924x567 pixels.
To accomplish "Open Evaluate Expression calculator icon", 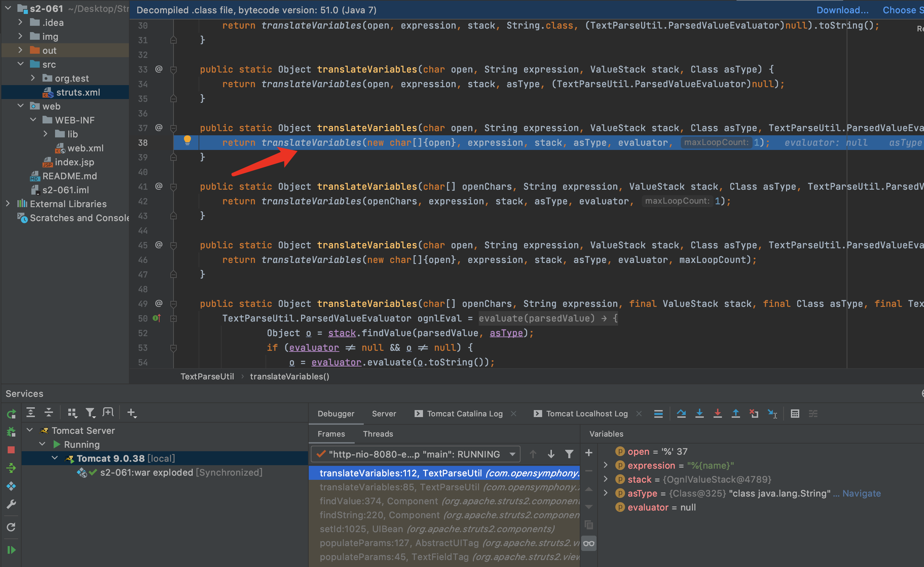I will 795,414.
